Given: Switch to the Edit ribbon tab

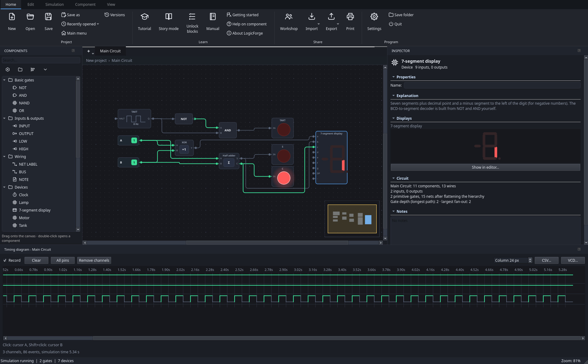Looking at the screenshot, I should (31, 4).
